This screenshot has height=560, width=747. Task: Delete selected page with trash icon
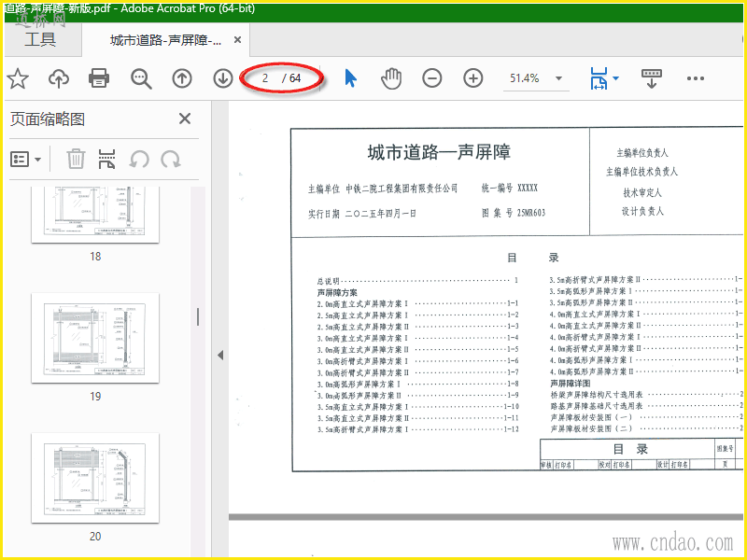pyautogui.click(x=76, y=159)
